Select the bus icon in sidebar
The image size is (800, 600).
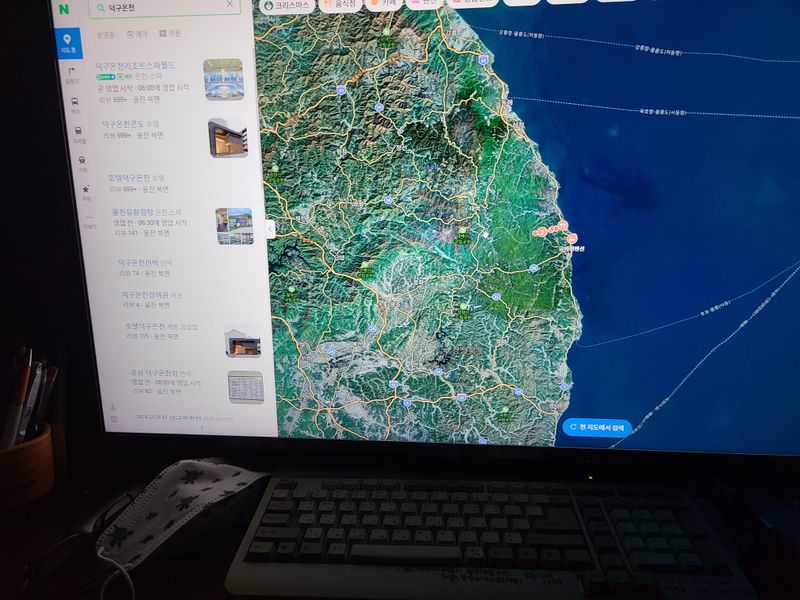tap(75, 103)
